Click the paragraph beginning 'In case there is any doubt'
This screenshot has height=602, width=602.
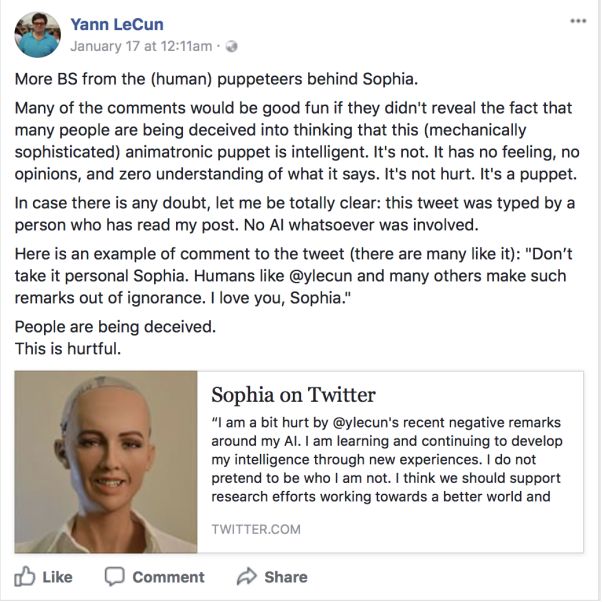(x=295, y=214)
